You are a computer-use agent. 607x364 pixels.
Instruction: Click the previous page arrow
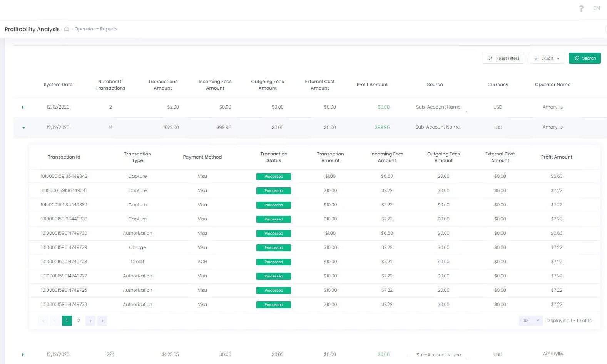(55, 321)
